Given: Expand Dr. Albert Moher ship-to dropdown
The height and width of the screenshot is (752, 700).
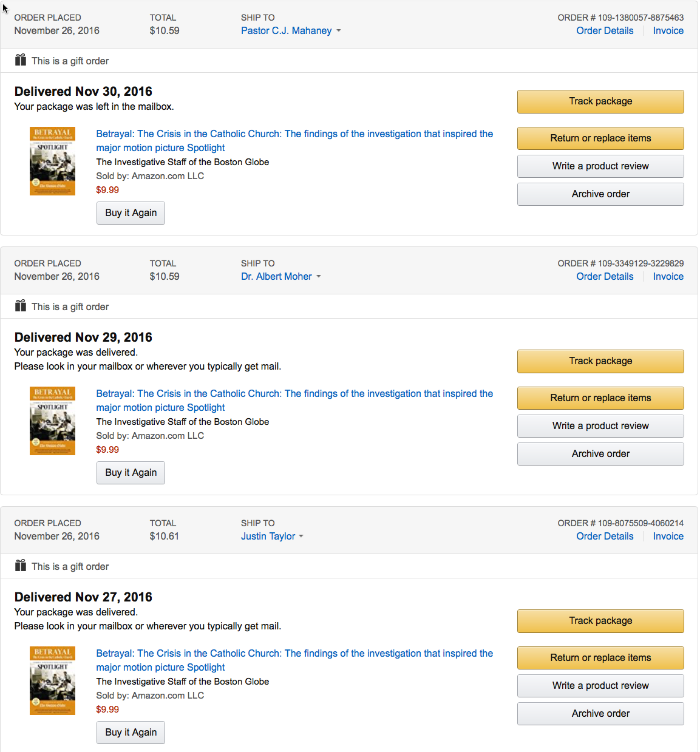Looking at the screenshot, I should point(318,277).
